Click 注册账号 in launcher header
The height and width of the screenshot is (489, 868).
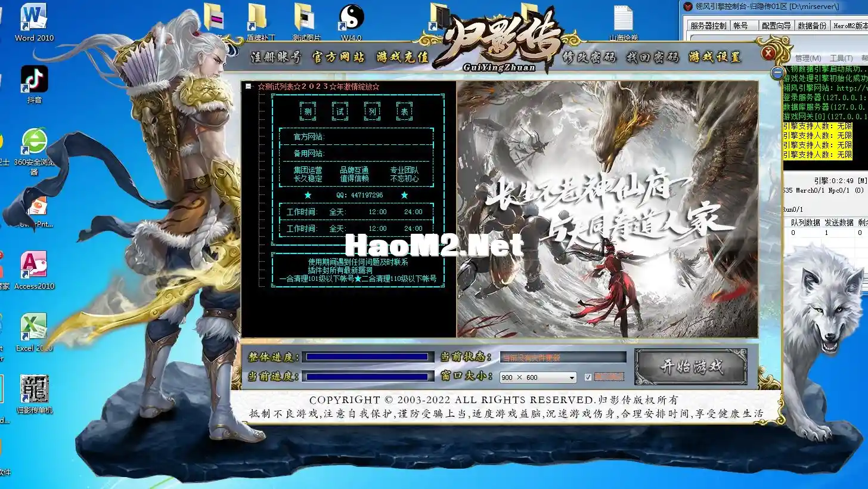[x=275, y=57]
